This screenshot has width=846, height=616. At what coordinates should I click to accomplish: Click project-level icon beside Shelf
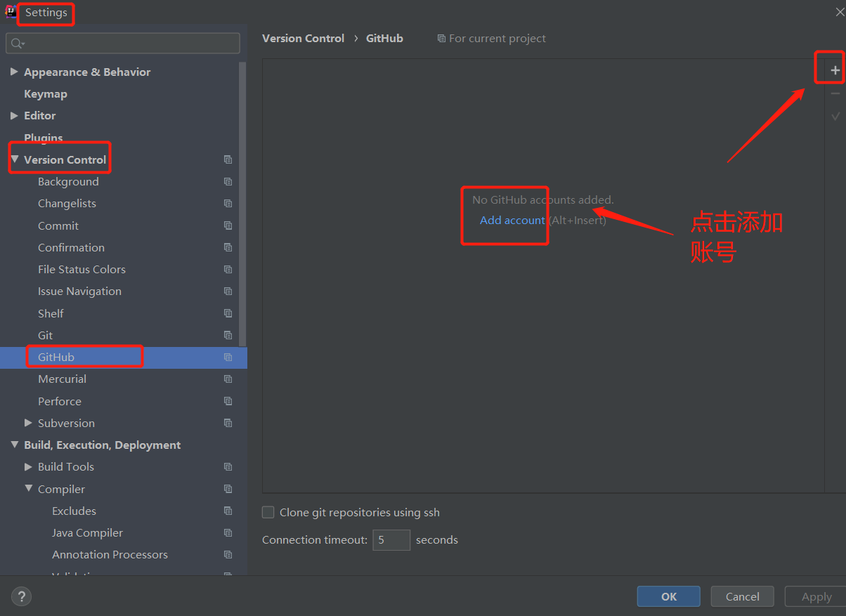[x=228, y=313]
